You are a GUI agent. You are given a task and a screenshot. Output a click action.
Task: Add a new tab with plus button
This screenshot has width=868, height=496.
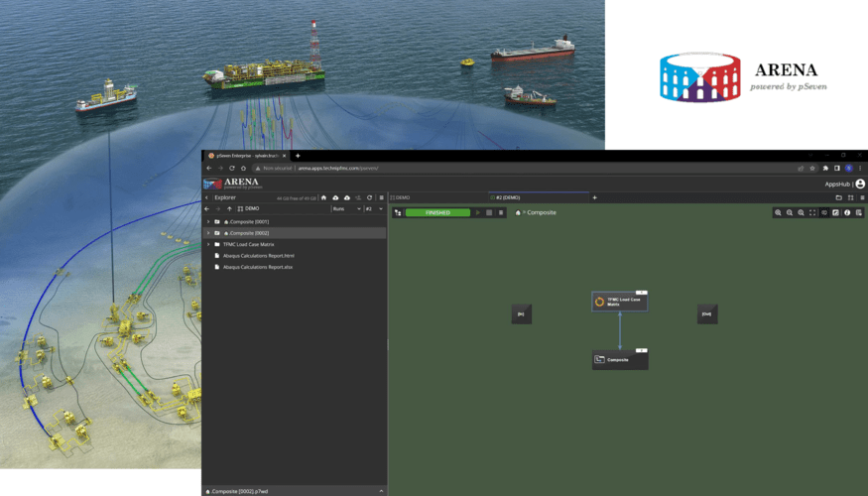pyautogui.click(x=594, y=197)
